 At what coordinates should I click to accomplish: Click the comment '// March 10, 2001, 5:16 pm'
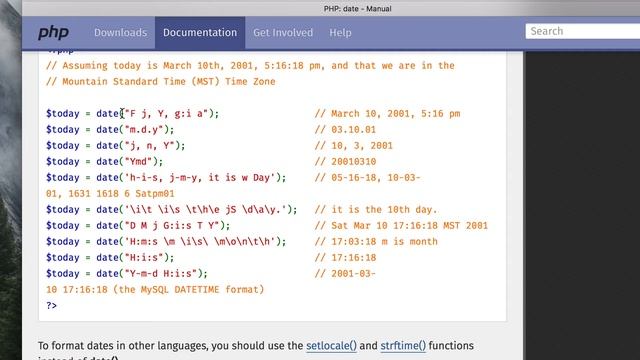point(387,113)
